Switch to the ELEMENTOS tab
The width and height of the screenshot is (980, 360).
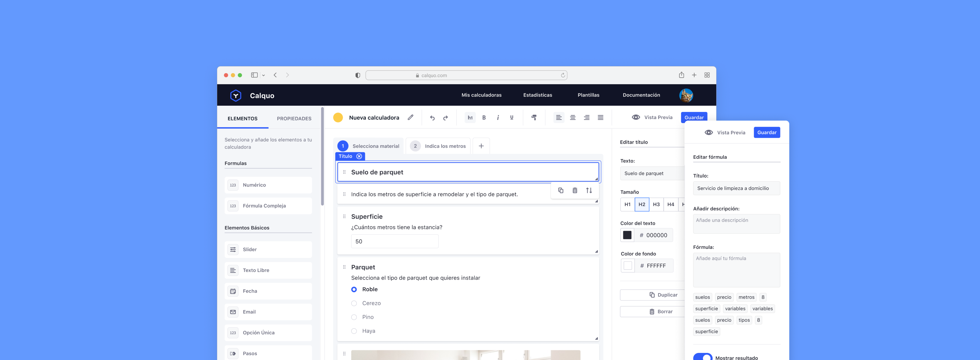[242, 118]
